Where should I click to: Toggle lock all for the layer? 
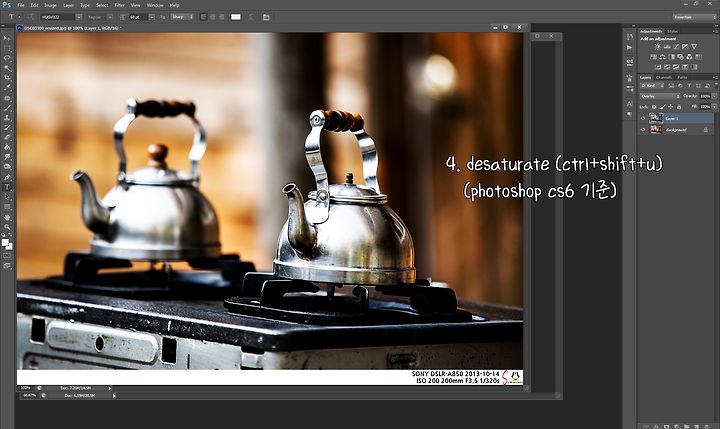click(x=679, y=107)
